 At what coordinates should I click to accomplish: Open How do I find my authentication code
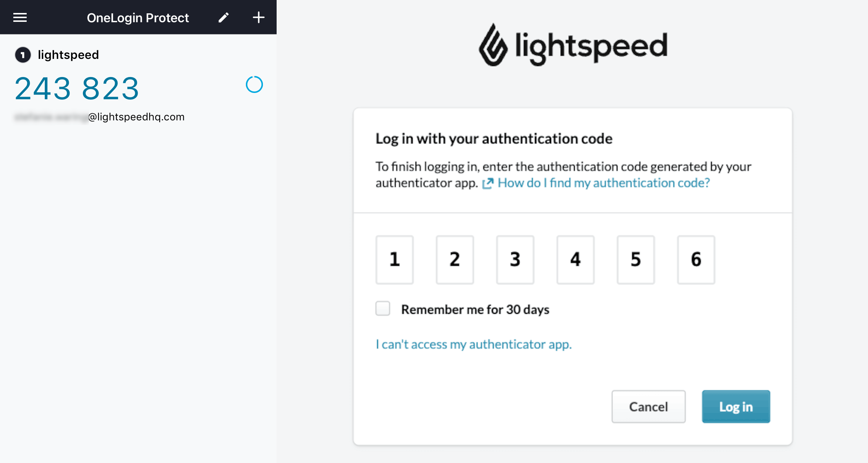point(603,183)
